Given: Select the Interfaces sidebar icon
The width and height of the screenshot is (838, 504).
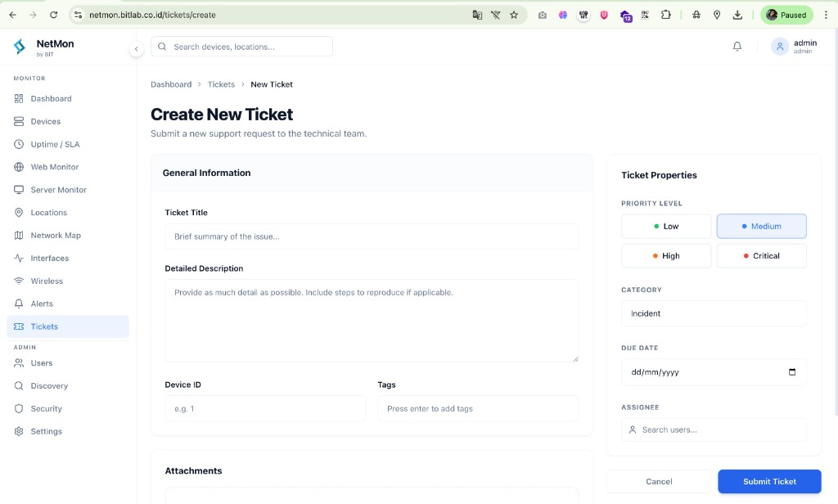Looking at the screenshot, I should [19, 258].
